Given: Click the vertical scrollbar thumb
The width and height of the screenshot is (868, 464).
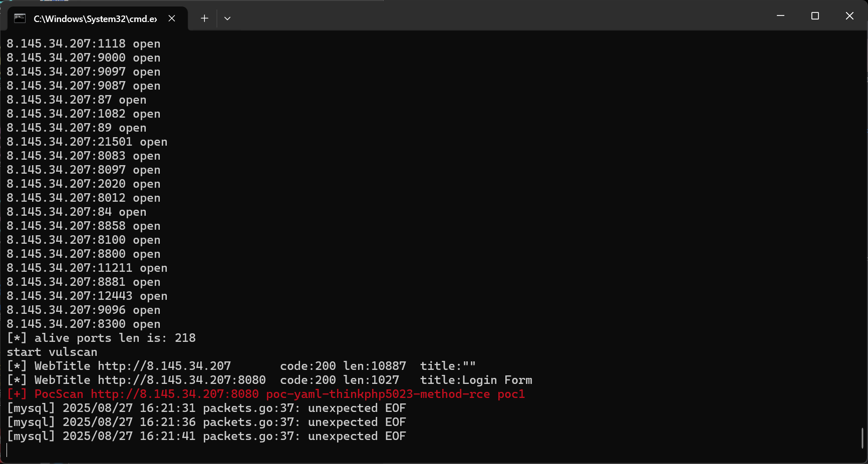Looking at the screenshot, I should (862, 438).
